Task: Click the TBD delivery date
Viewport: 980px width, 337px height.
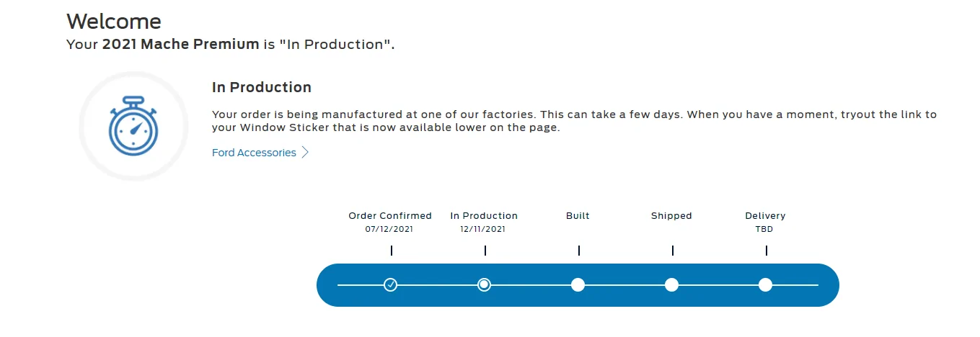Action: 765,229
